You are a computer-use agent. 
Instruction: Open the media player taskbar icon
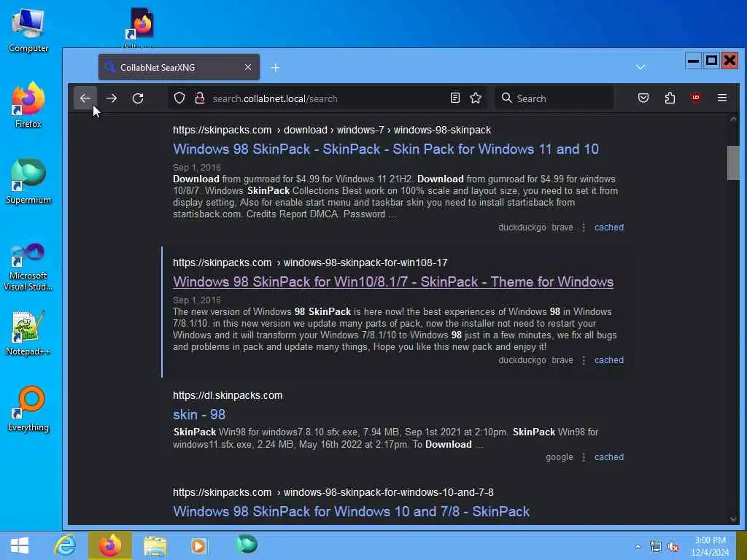coord(199,545)
